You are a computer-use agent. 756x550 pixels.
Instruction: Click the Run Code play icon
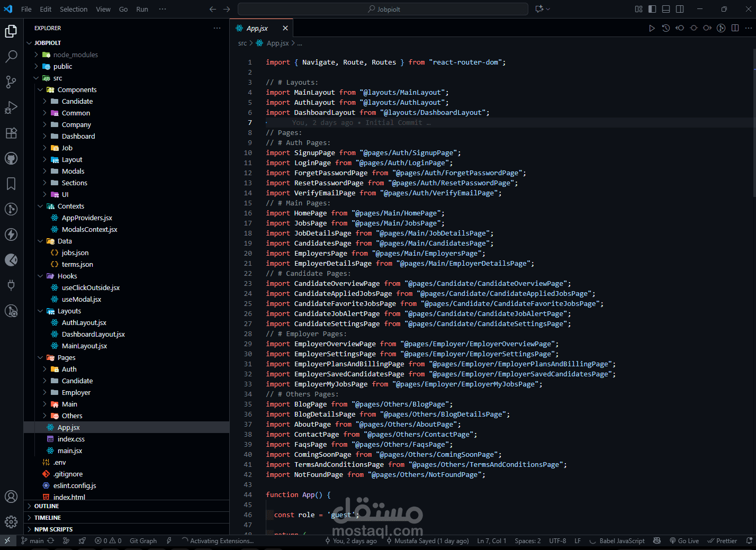(652, 28)
